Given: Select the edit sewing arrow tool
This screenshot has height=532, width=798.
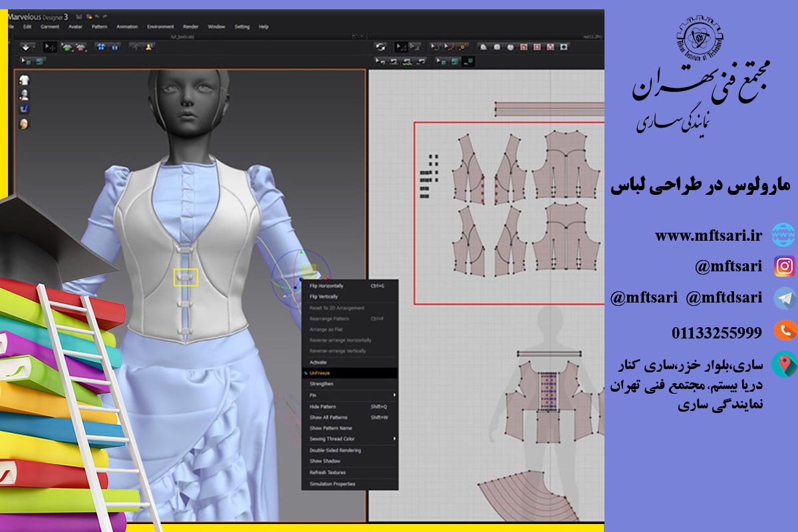Looking at the screenshot, I should 380,61.
